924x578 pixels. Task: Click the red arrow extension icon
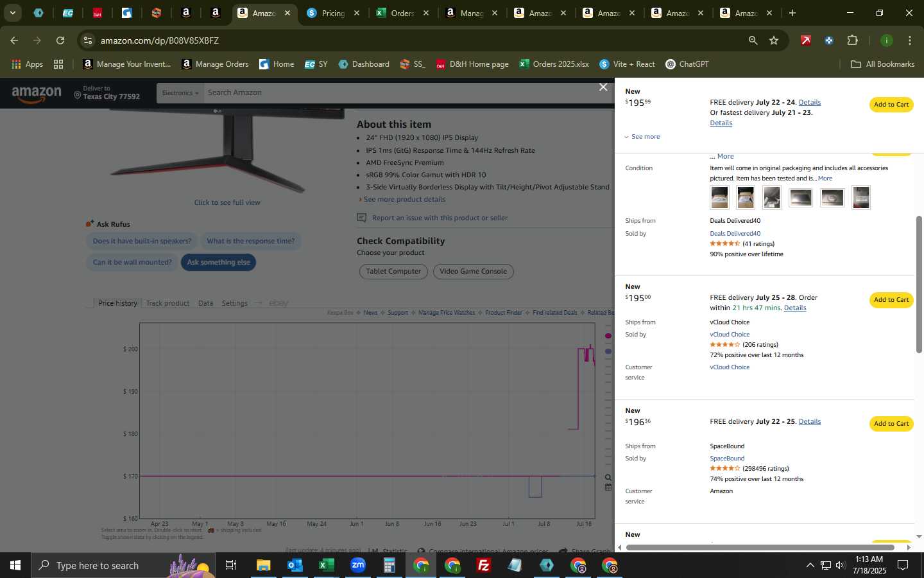click(x=806, y=40)
